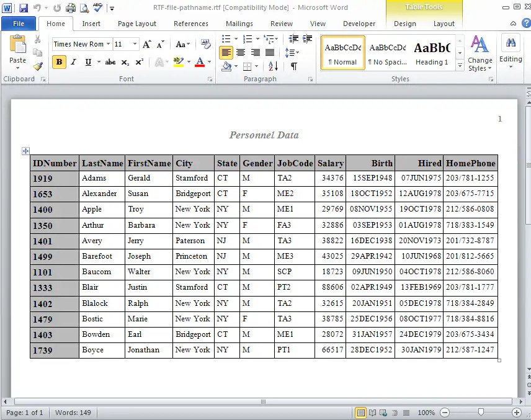The width and height of the screenshot is (531, 420).
Task: Select the table move handle above the table
Action: [x=25, y=151]
